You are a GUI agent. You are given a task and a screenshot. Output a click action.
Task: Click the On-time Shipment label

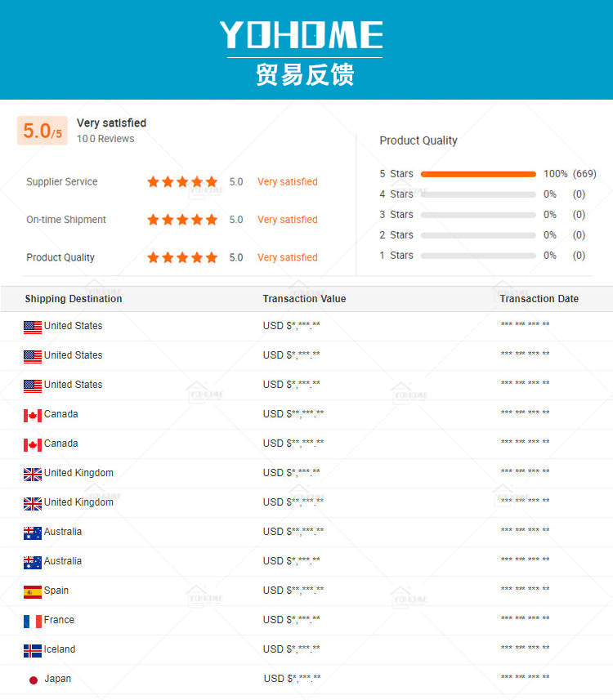(x=66, y=220)
